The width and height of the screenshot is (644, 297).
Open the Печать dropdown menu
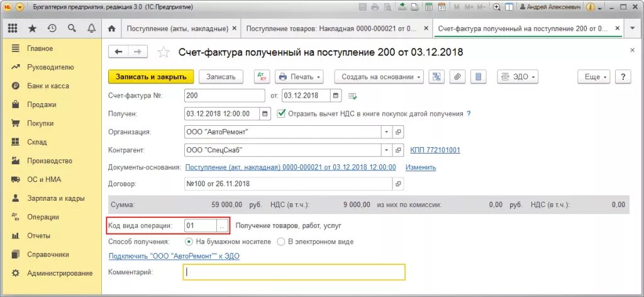pyautogui.click(x=299, y=77)
